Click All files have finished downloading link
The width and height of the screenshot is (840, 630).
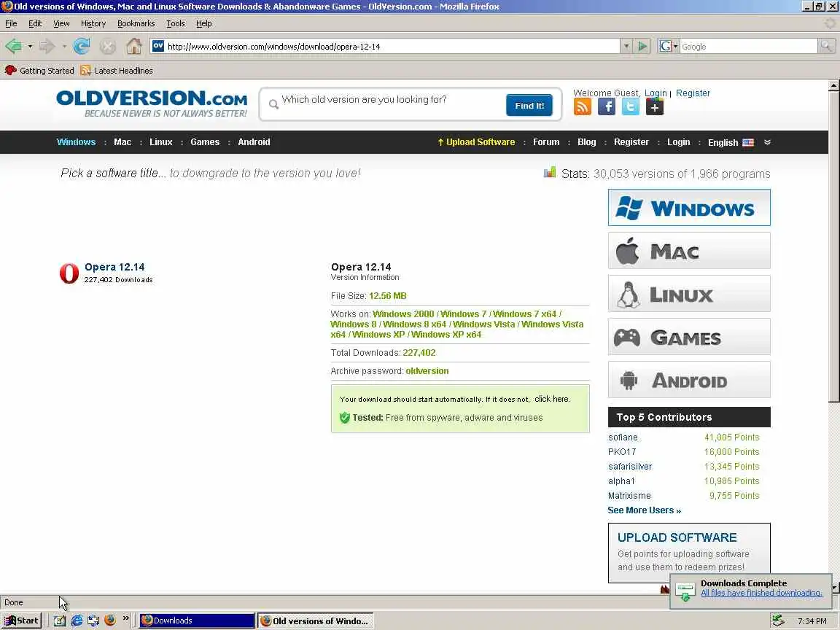pos(761,593)
